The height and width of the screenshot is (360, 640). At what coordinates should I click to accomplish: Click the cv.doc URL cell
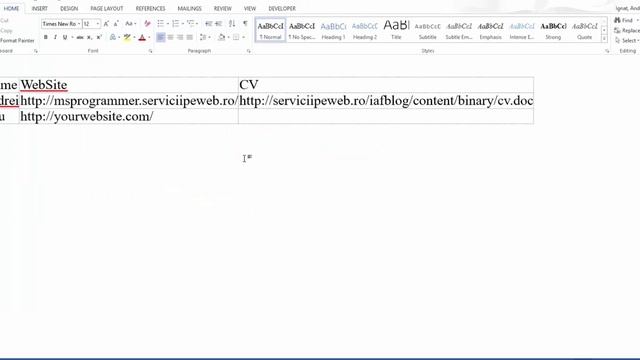pos(386,100)
